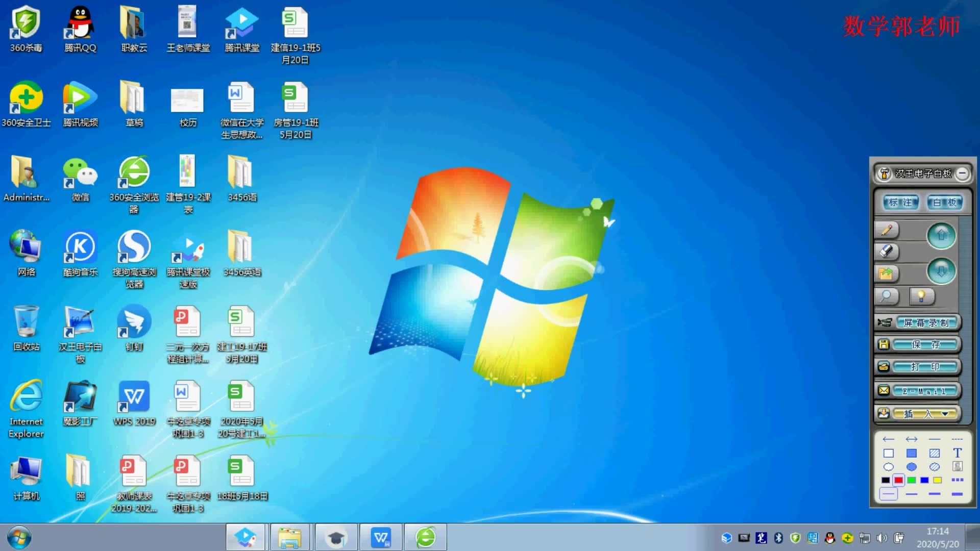
Task: Choose the thinnest line width option
Action: coord(889,494)
